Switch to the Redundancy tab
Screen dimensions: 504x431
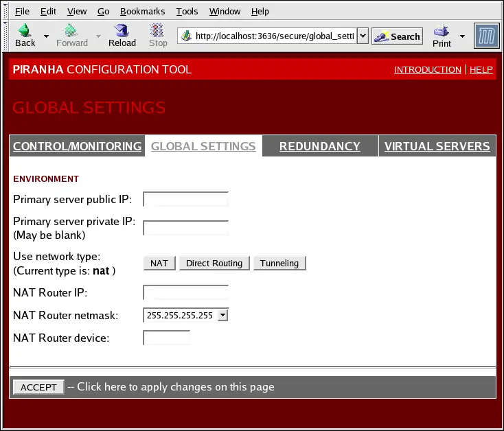pyautogui.click(x=319, y=146)
